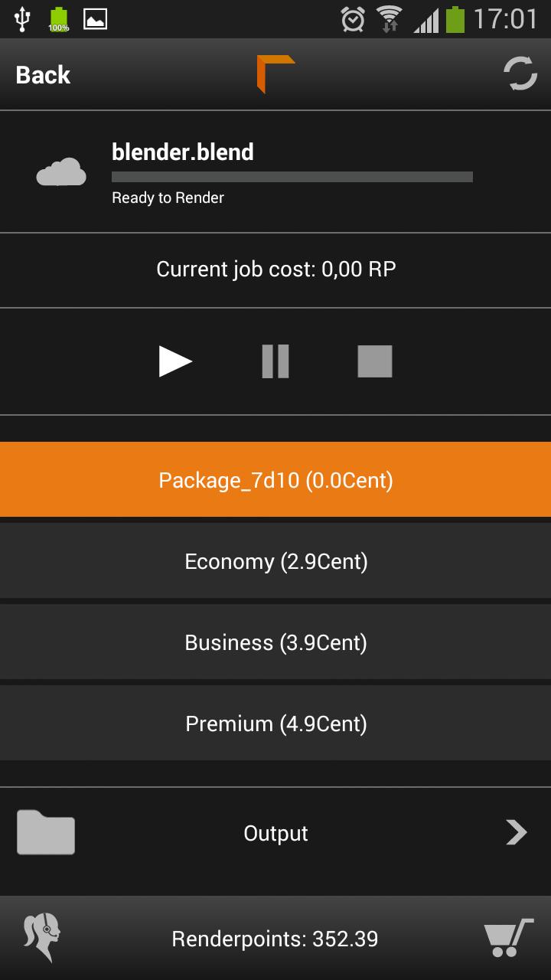Pause the render job
This screenshot has height=980, width=551.
275,361
